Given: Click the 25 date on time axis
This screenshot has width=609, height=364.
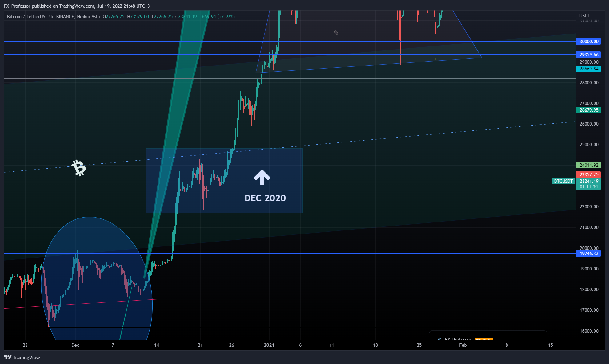Looking at the screenshot, I should [419, 345].
